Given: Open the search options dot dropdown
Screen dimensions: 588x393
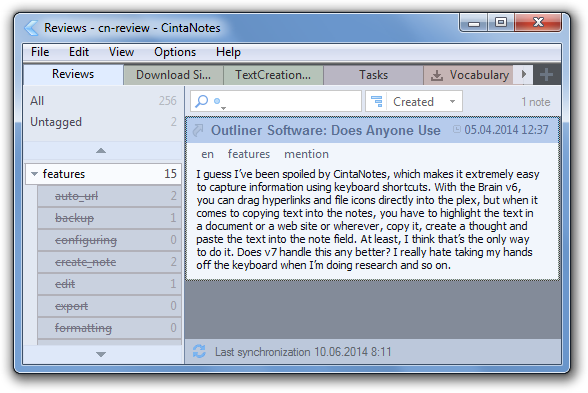Looking at the screenshot, I should [220, 103].
